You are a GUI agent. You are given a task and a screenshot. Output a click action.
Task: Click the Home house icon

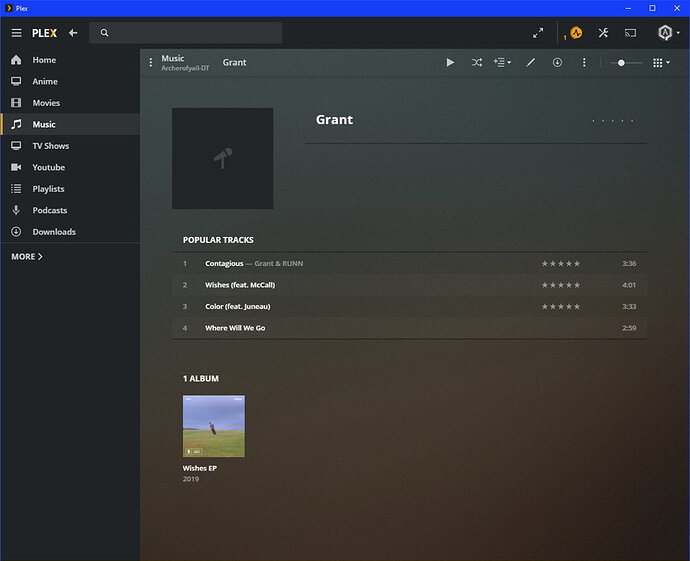pos(16,60)
